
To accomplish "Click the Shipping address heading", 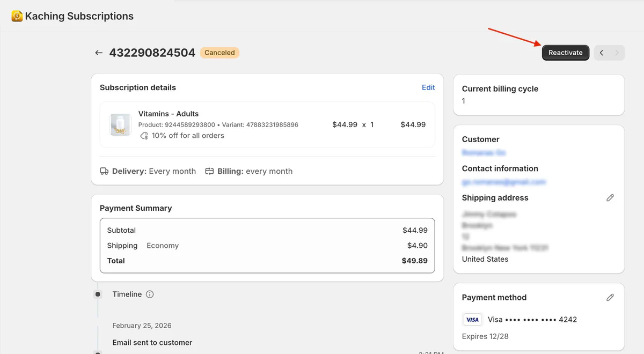I will click(x=495, y=198).
